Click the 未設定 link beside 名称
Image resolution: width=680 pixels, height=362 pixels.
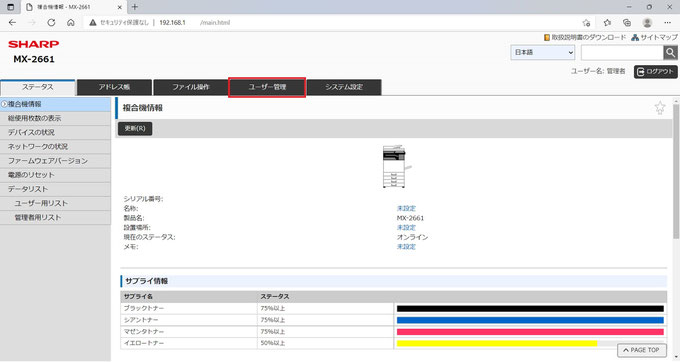[x=406, y=209]
